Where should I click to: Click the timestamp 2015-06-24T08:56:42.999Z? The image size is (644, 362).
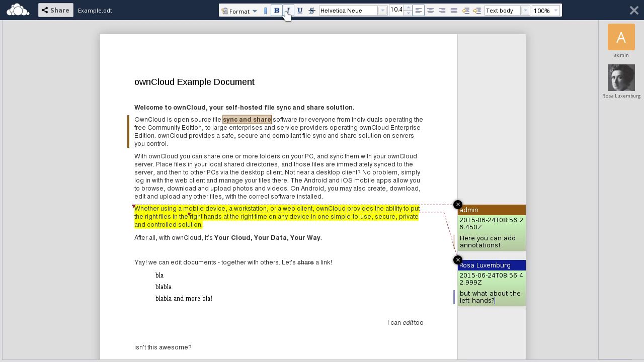[x=491, y=279]
